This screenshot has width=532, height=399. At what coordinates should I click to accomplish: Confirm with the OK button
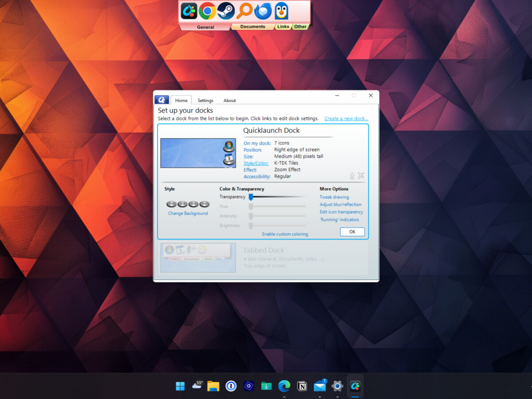point(352,232)
